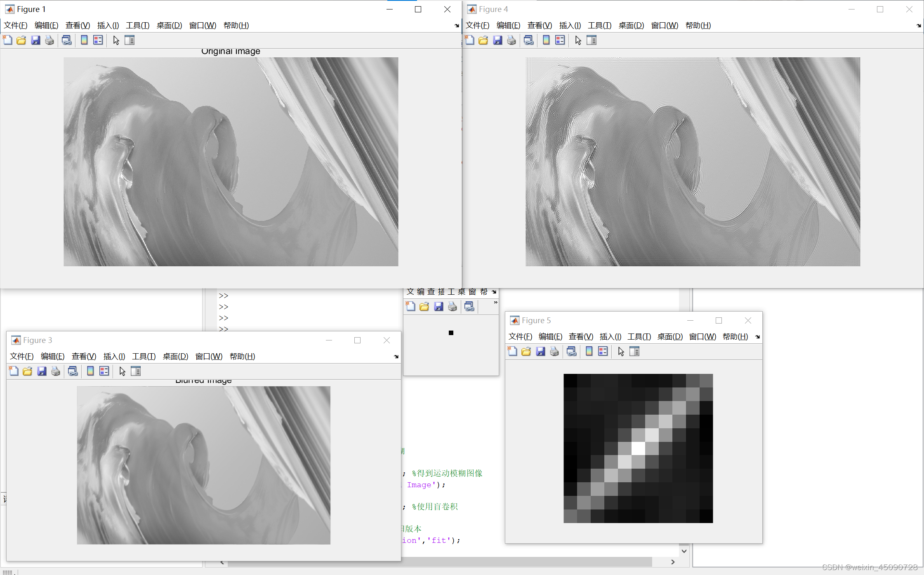
Task: Click the brightest white kernel pixel in Figure 5
Action: pyautogui.click(x=638, y=448)
